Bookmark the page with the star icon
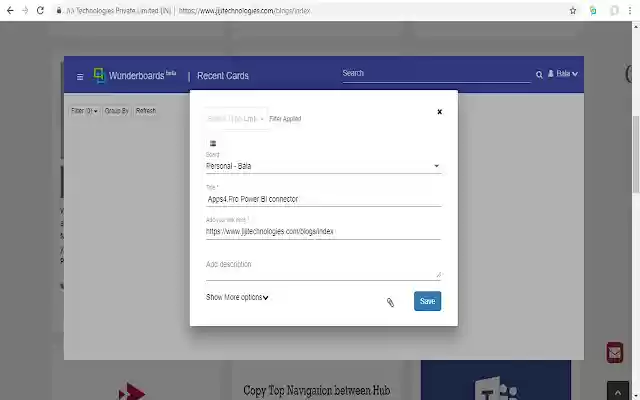This screenshot has width=640, height=400. (x=573, y=11)
